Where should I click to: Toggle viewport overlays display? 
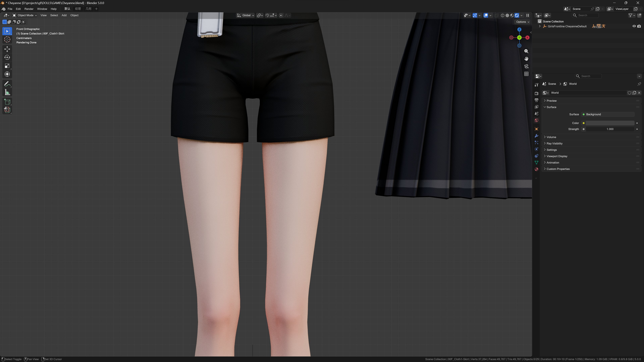(486, 15)
